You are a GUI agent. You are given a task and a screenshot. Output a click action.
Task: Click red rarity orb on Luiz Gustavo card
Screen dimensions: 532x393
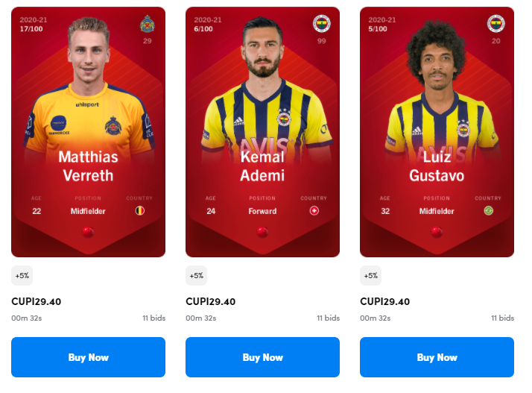(x=437, y=232)
